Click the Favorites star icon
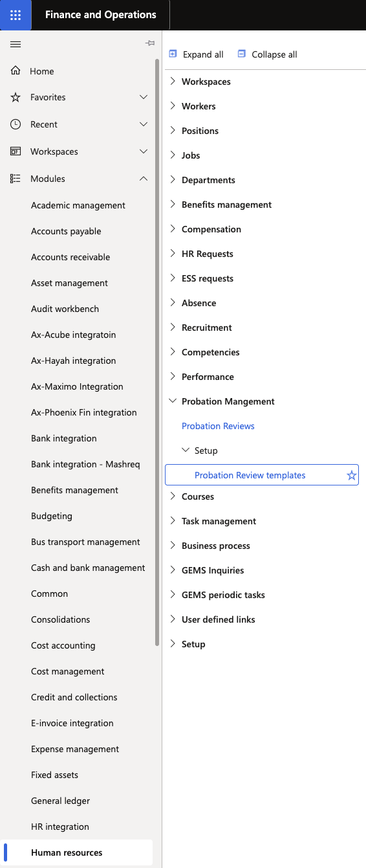 pyautogui.click(x=16, y=97)
